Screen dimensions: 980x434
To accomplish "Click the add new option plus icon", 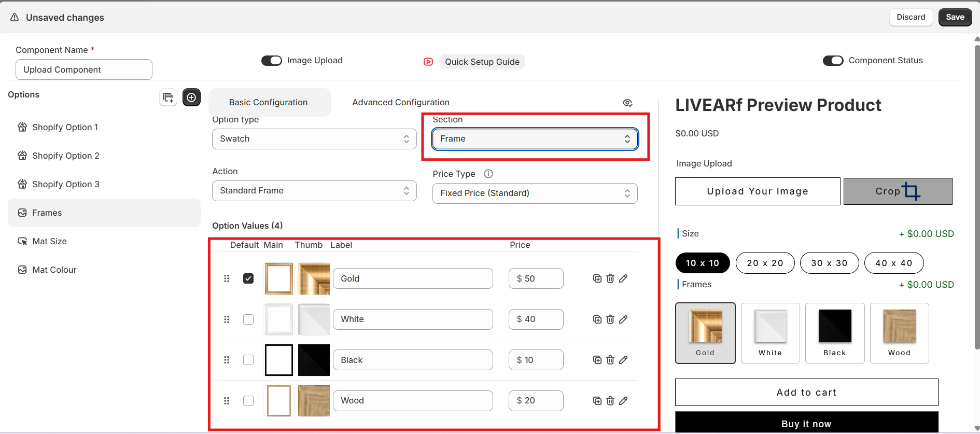I will [x=191, y=97].
